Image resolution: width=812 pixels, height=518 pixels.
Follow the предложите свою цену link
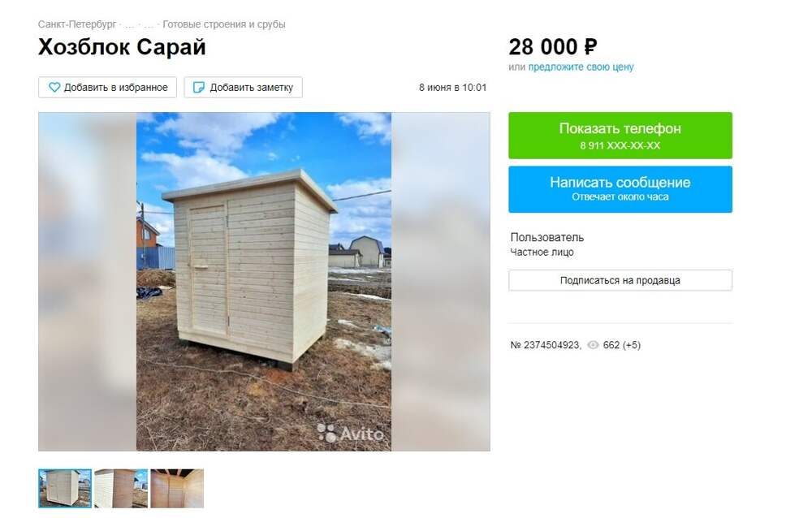point(581,67)
